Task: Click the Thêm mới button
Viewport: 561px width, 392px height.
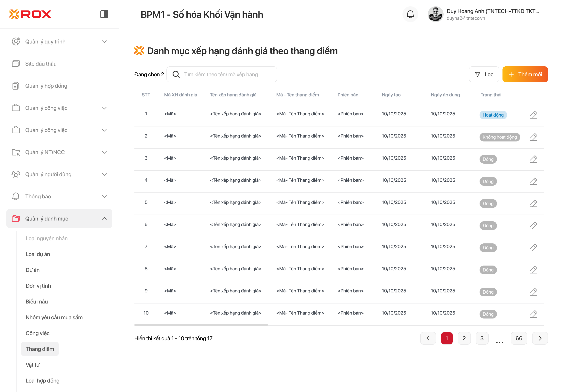Action: (x=525, y=74)
